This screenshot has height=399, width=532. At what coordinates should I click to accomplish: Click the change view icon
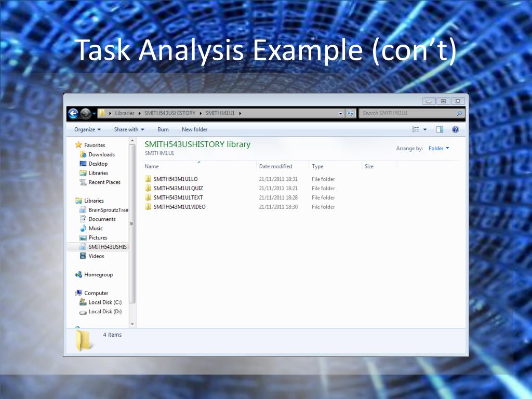pos(416,129)
